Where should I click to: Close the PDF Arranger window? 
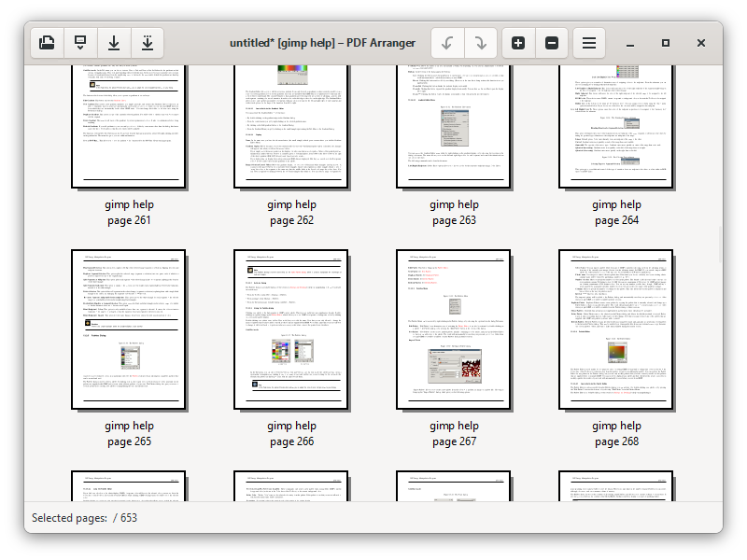(x=701, y=43)
